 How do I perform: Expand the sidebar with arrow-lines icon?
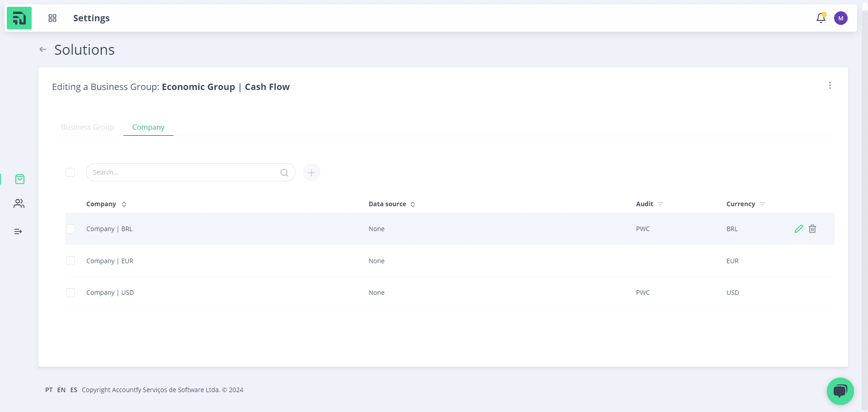coord(18,232)
